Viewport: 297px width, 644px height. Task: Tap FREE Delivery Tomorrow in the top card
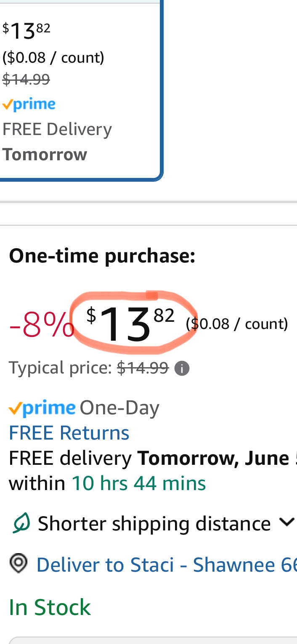pyautogui.click(x=57, y=142)
